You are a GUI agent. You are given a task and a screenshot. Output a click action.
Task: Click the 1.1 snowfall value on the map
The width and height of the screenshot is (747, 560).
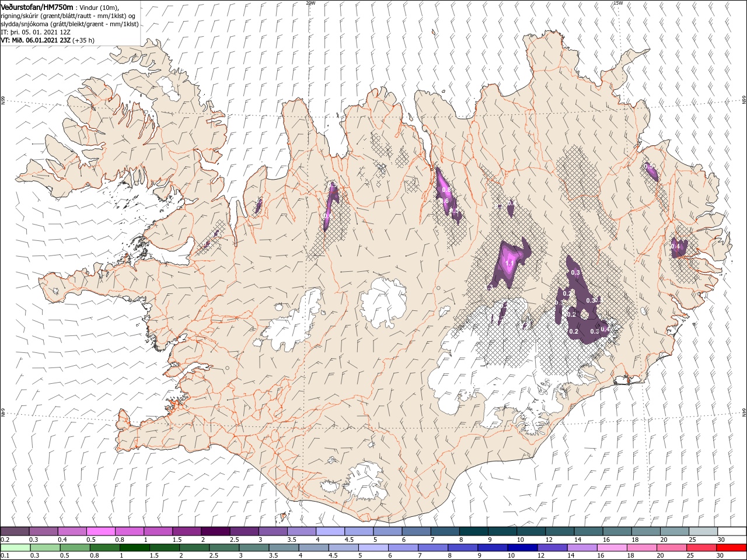509,264
